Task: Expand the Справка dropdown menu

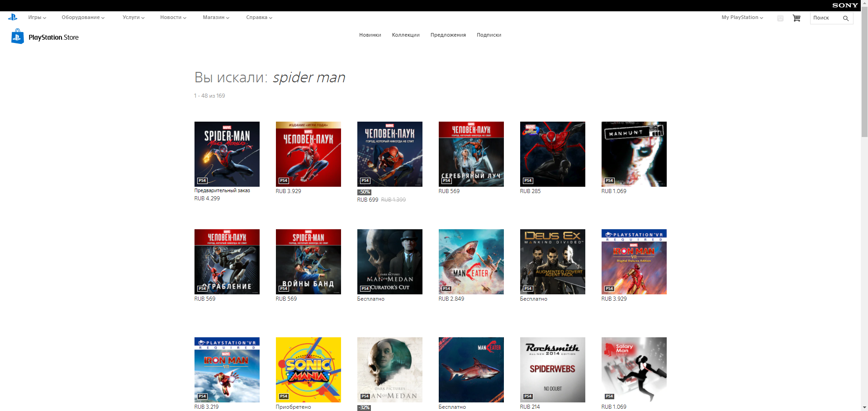Action: point(259,17)
